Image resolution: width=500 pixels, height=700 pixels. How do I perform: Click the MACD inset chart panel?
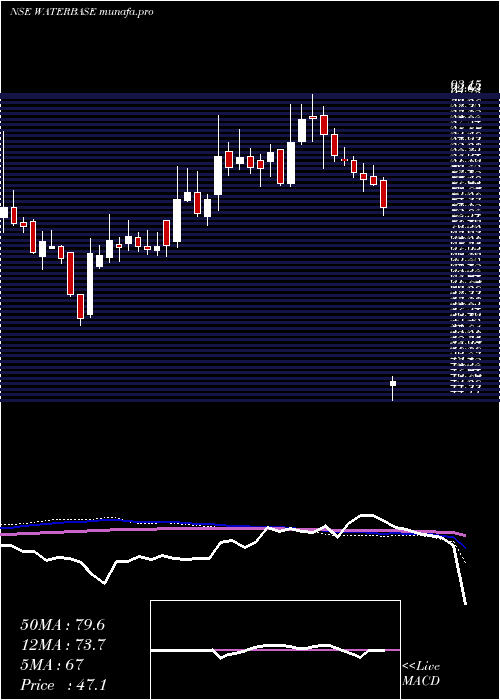click(x=275, y=650)
